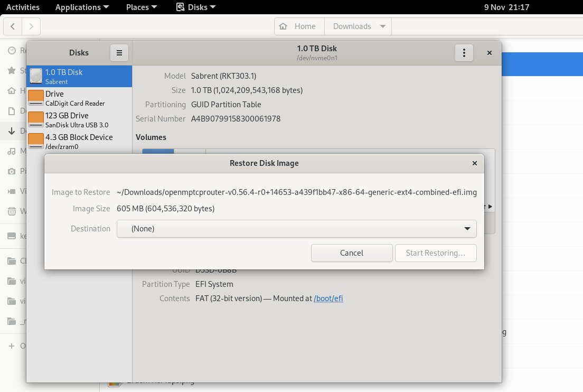
Task: Click the SanDisk Ultra USB drive icon
Action: pyautogui.click(x=36, y=119)
